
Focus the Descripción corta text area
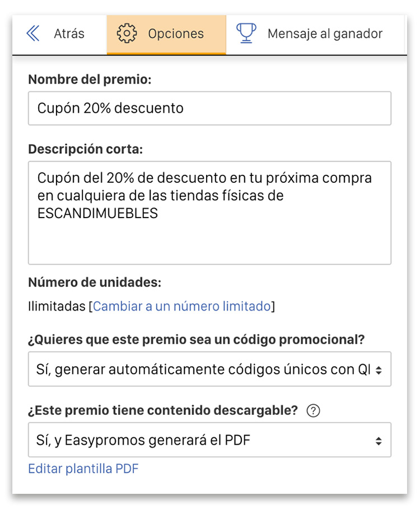(x=210, y=212)
